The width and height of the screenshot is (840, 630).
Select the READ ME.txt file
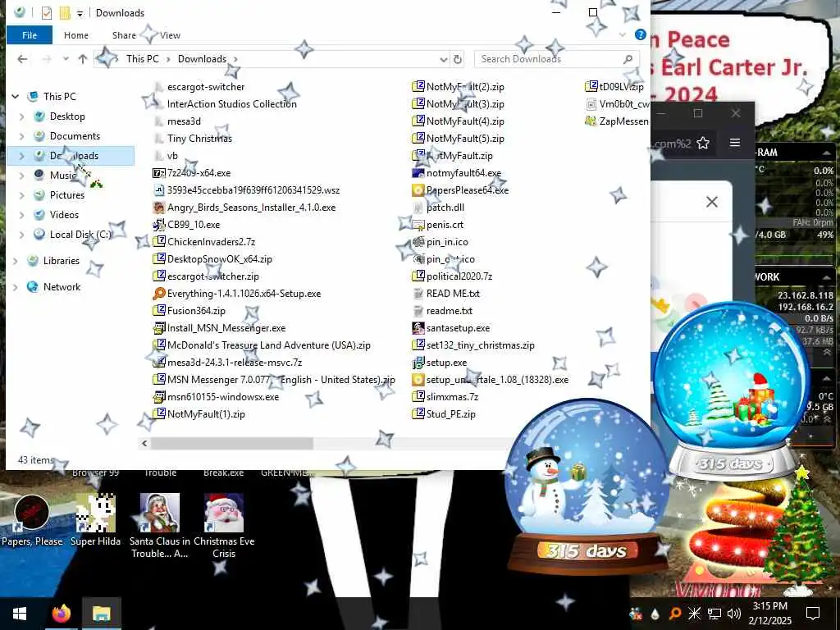(446, 294)
